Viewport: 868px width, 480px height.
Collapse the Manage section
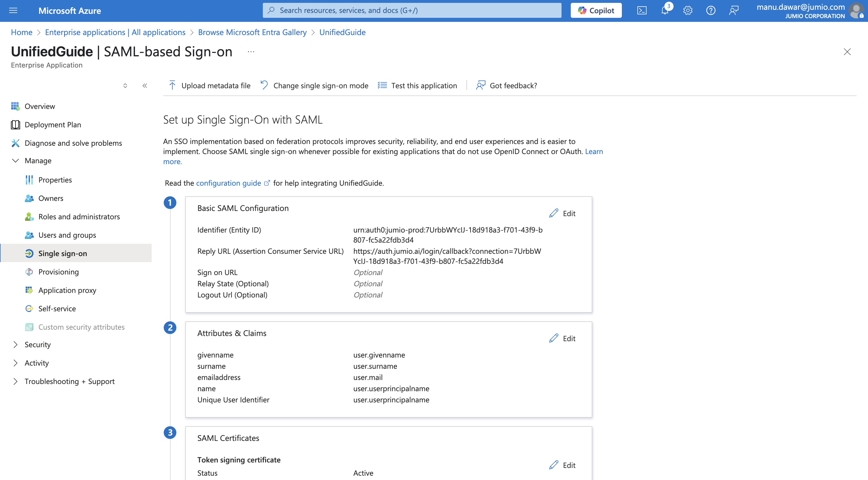[x=16, y=160]
